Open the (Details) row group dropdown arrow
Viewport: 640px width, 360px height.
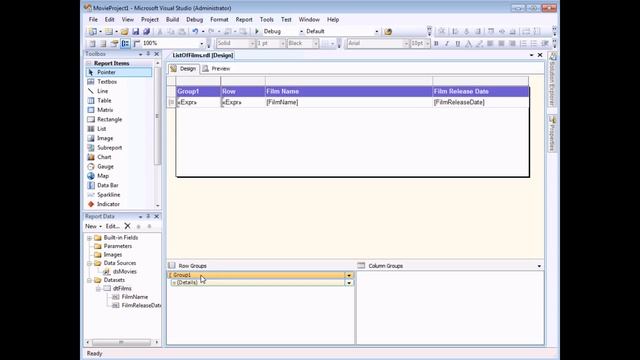point(349,282)
